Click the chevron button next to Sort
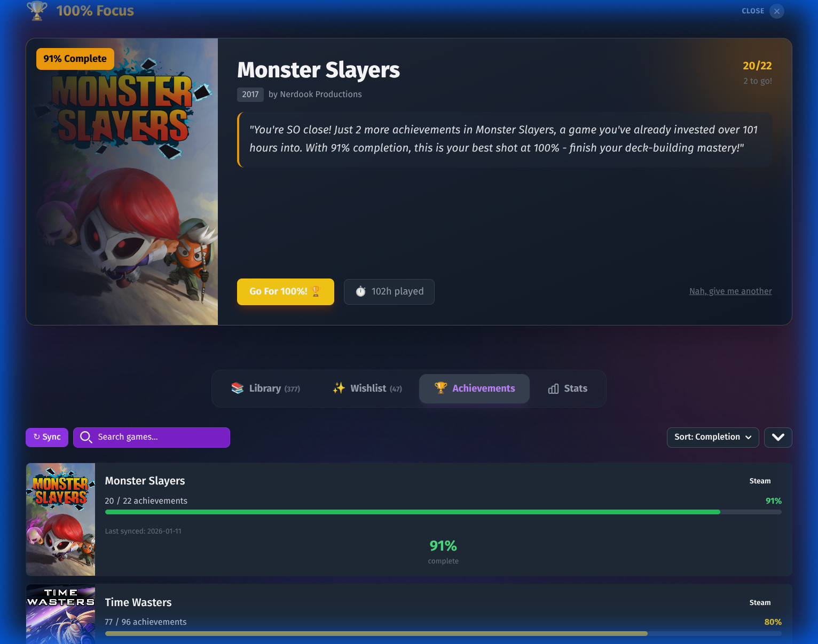The image size is (818, 644). click(x=778, y=438)
